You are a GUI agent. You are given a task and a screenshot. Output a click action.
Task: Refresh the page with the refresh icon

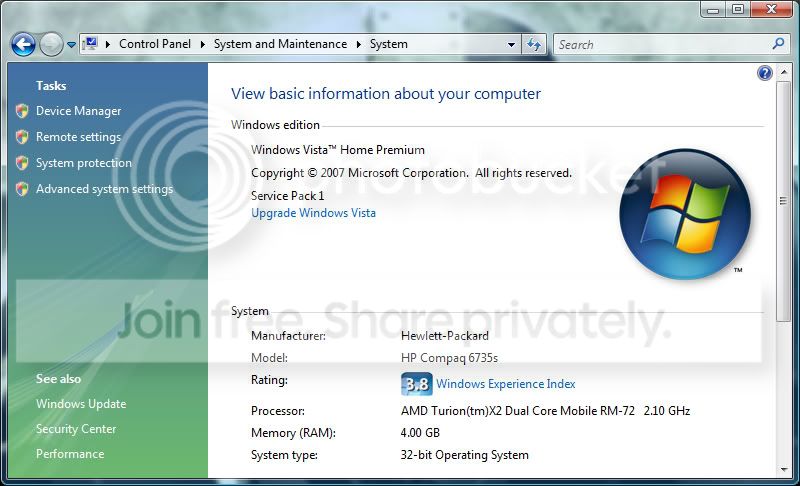(534, 44)
